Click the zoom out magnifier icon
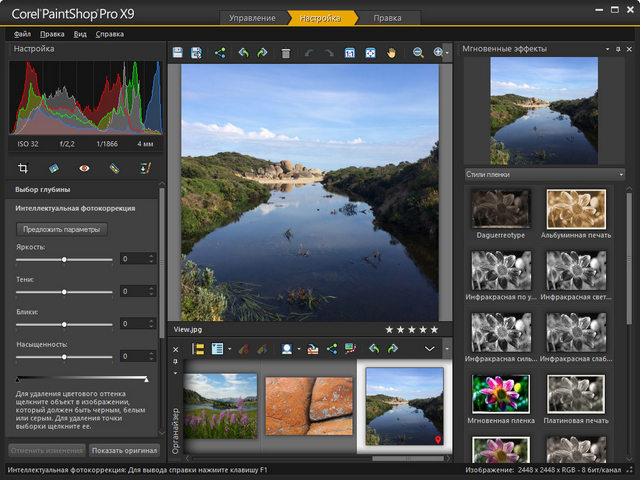This screenshot has width=640, height=480. coord(419,52)
